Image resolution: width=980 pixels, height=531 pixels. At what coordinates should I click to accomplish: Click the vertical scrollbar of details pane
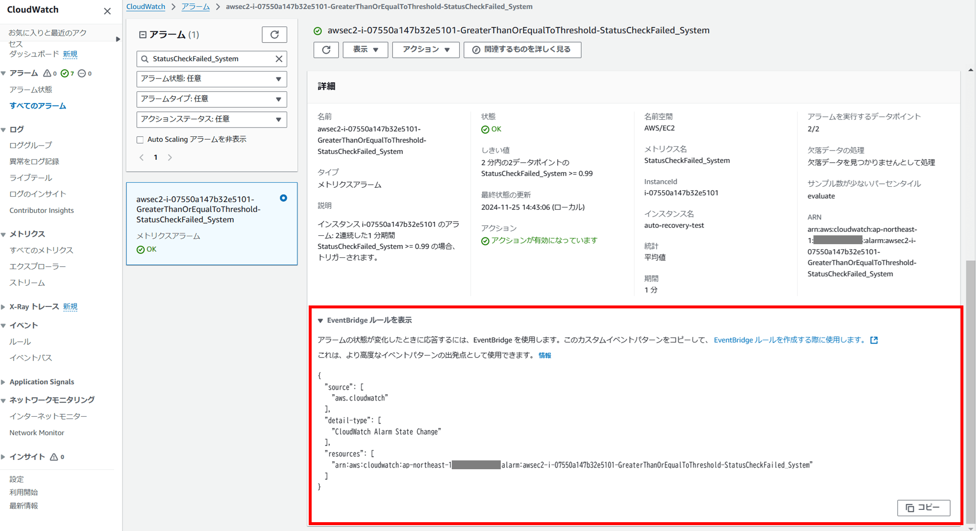click(x=971, y=392)
